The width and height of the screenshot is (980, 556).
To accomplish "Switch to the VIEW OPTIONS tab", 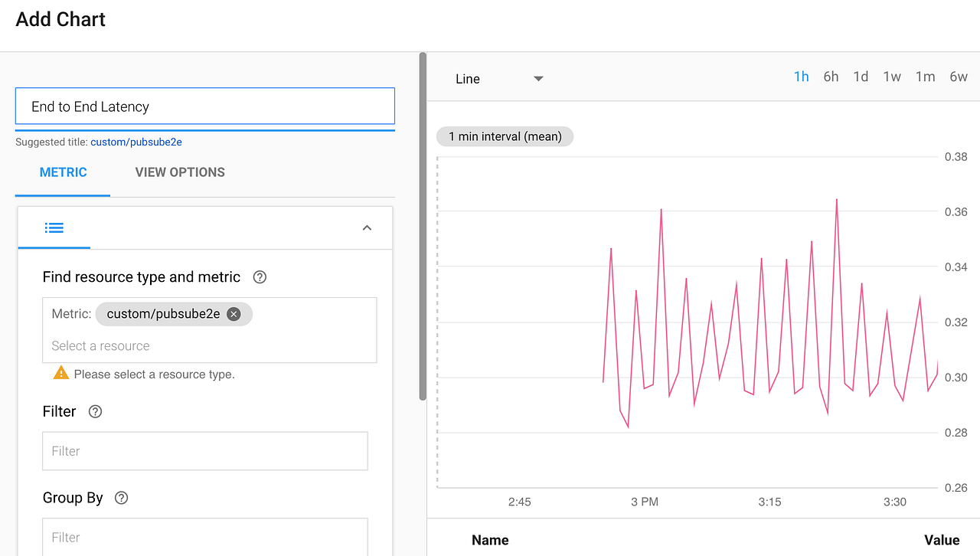I will click(x=179, y=172).
